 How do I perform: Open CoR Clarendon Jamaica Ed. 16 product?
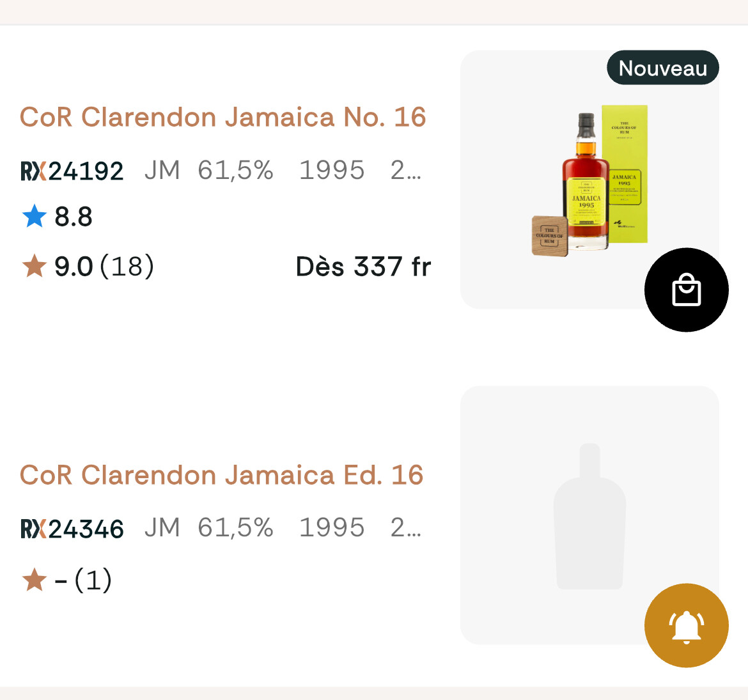pyautogui.click(x=221, y=476)
